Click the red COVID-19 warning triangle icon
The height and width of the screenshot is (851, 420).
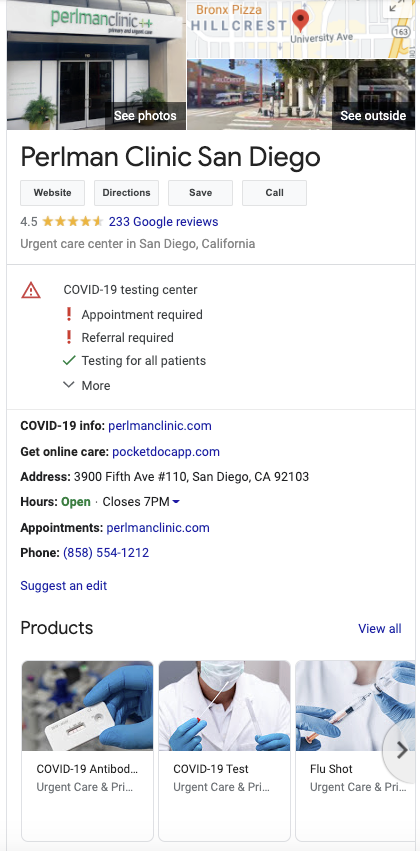[31, 290]
